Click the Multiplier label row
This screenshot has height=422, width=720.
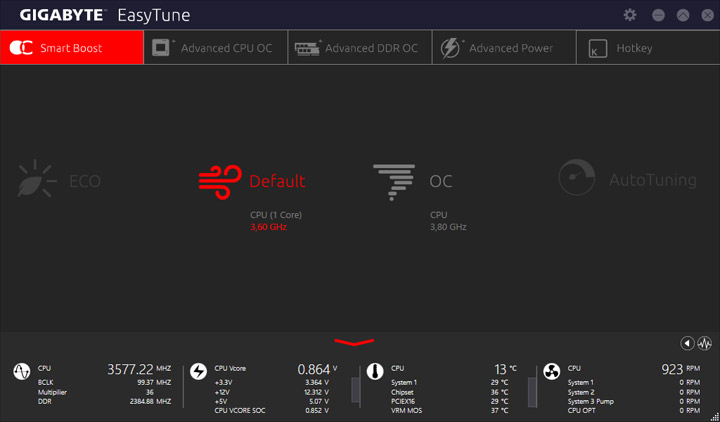[104, 392]
